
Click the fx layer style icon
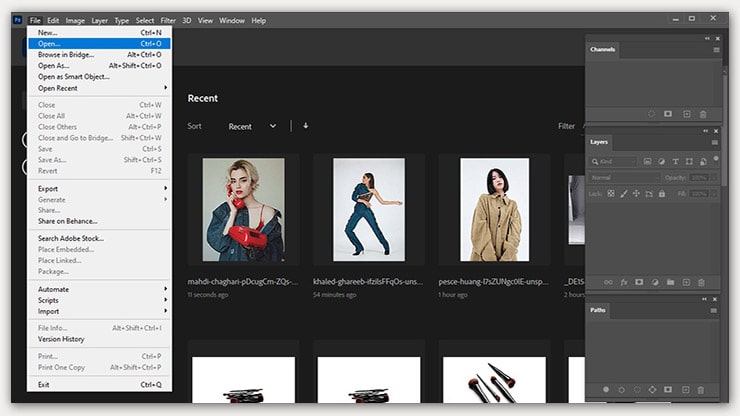pyautogui.click(x=622, y=282)
